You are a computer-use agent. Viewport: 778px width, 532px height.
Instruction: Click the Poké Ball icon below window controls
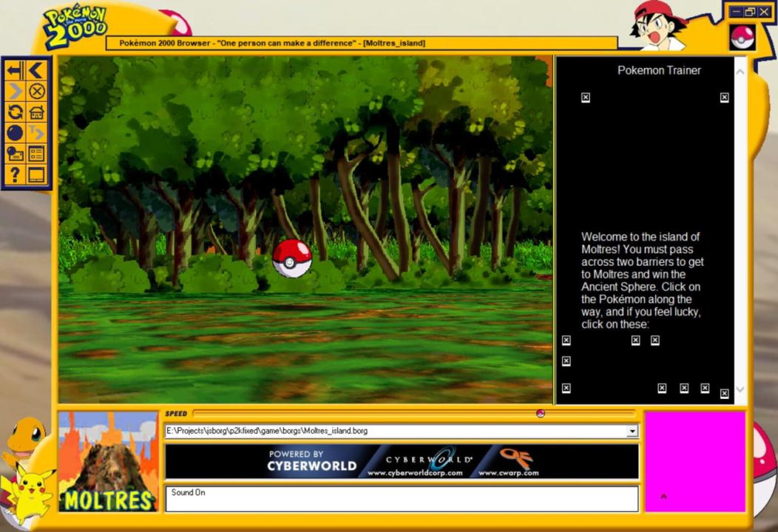743,37
